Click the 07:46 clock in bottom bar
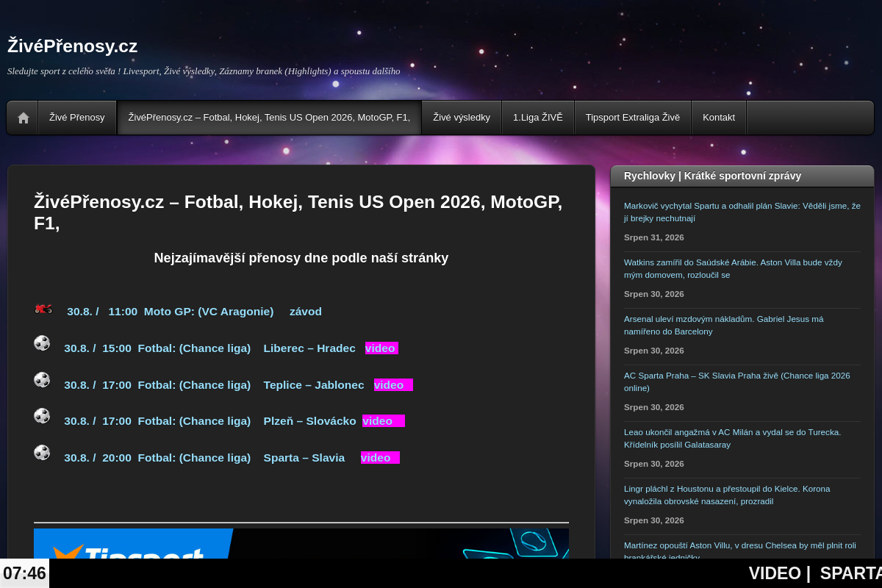Viewport: 882px width, 588px height. click(24, 573)
